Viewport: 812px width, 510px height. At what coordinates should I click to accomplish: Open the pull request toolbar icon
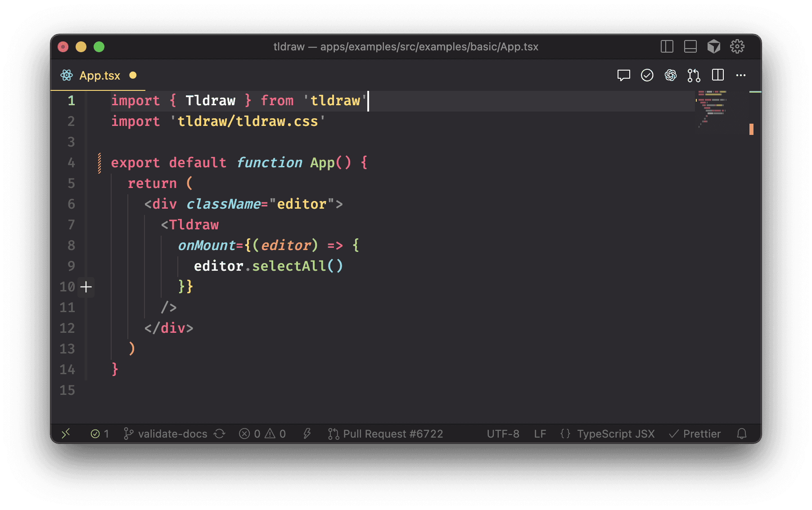pos(694,75)
